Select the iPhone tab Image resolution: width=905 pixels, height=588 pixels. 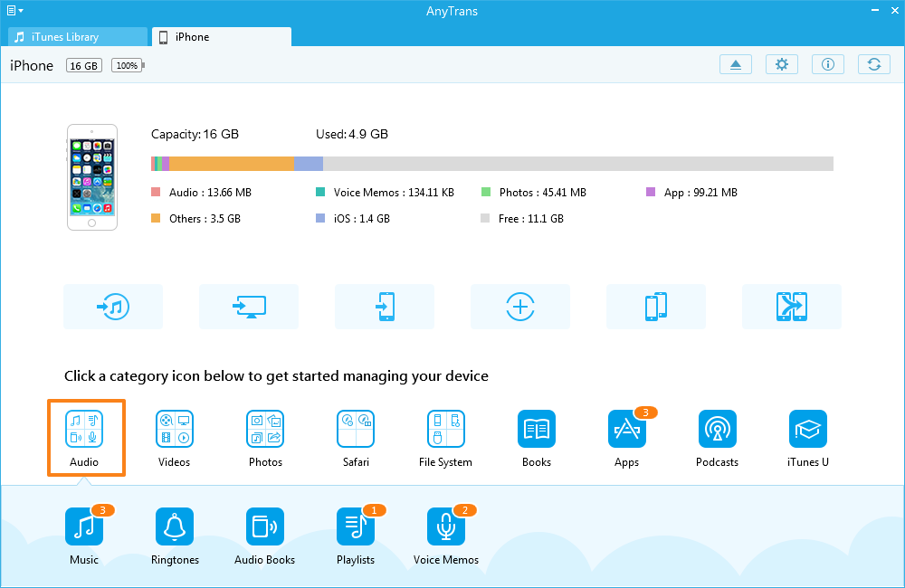coord(222,37)
